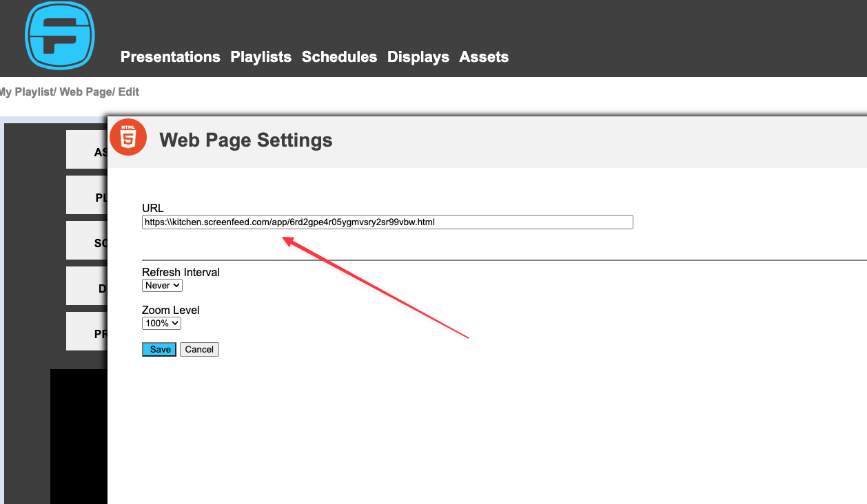Click the PL sidebar button behind the dialog
867x504 pixels.
click(86, 195)
